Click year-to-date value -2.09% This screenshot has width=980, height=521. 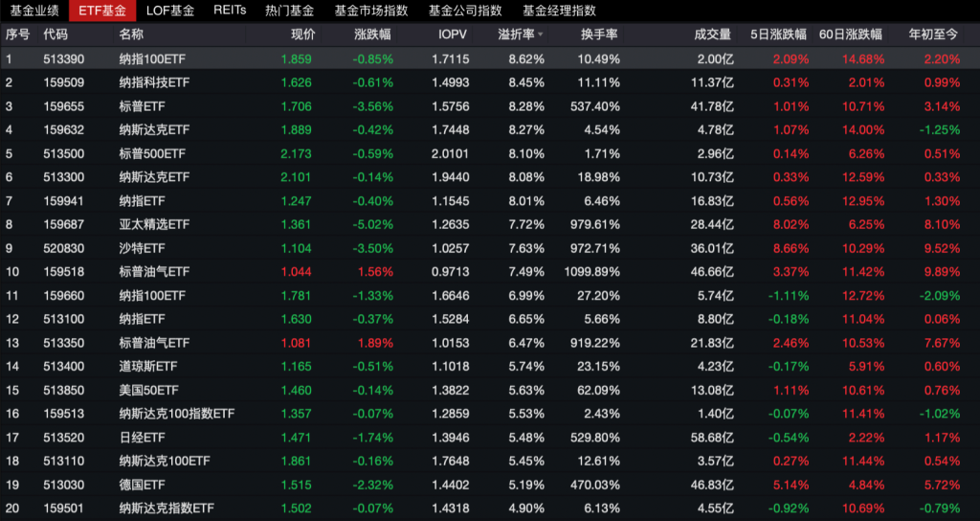pos(940,295)
